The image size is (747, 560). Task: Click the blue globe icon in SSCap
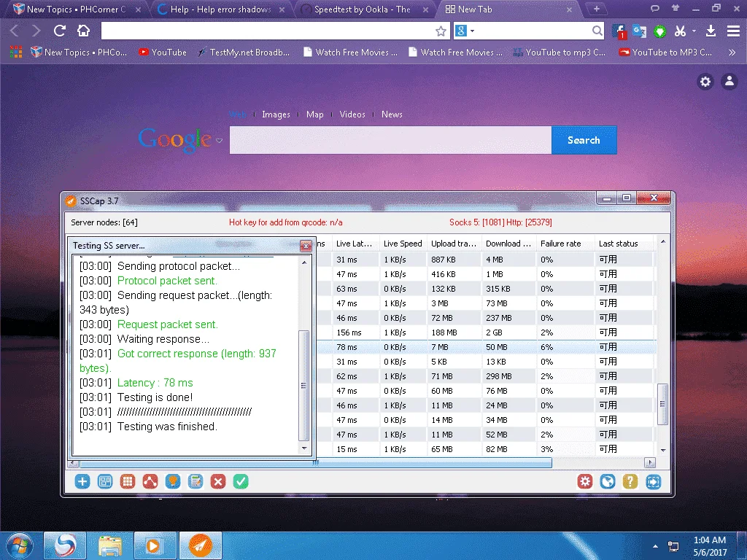608,481
